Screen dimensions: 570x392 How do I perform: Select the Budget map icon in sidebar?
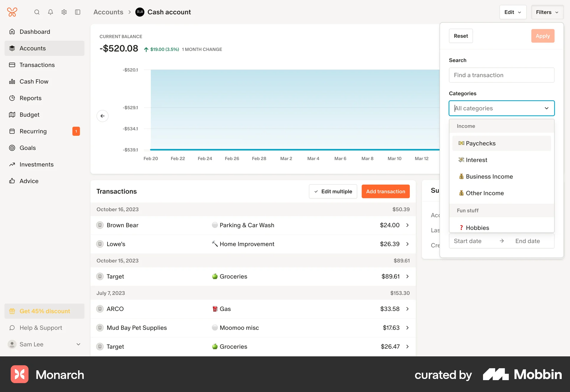(x=12, y=115)
